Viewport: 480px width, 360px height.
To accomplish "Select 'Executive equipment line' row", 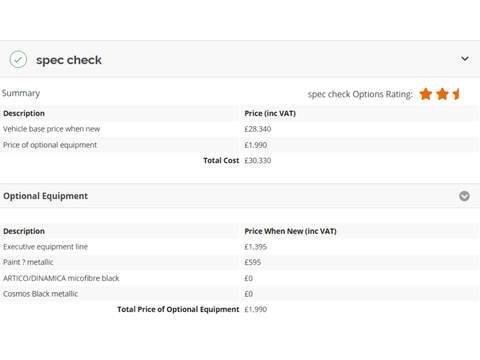I will (x=240, y=247).
